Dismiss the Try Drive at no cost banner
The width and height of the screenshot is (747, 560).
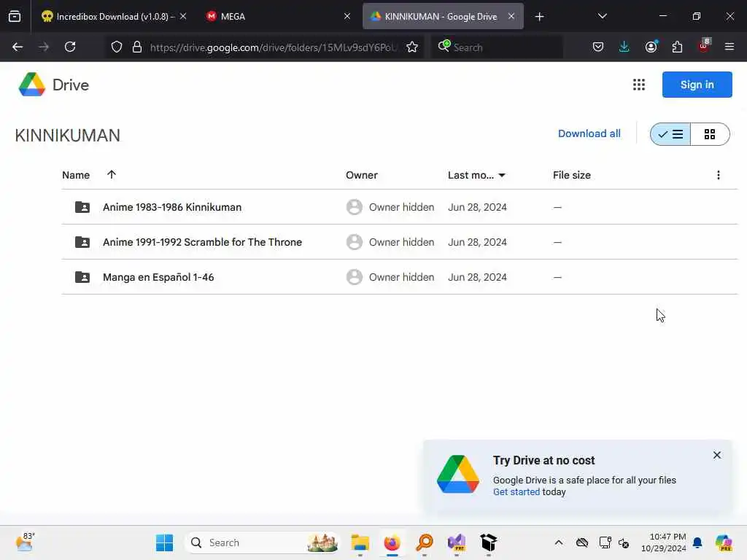click(x=716, y=455)
